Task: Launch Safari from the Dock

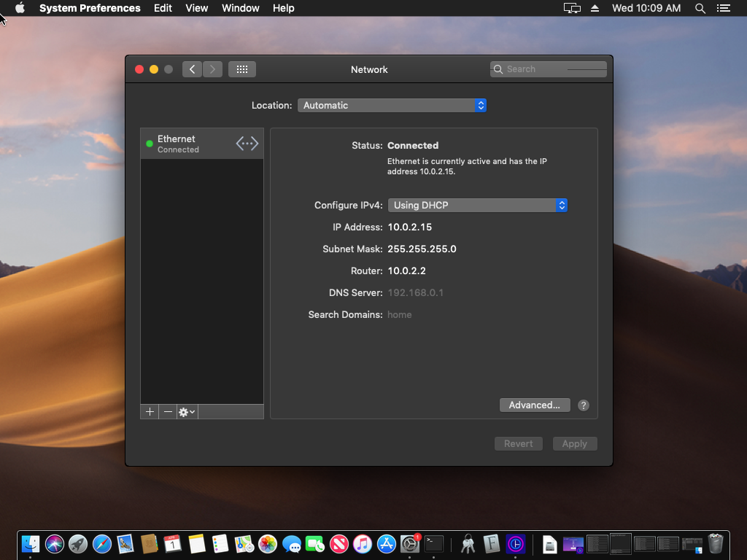Action: (102, 543)
